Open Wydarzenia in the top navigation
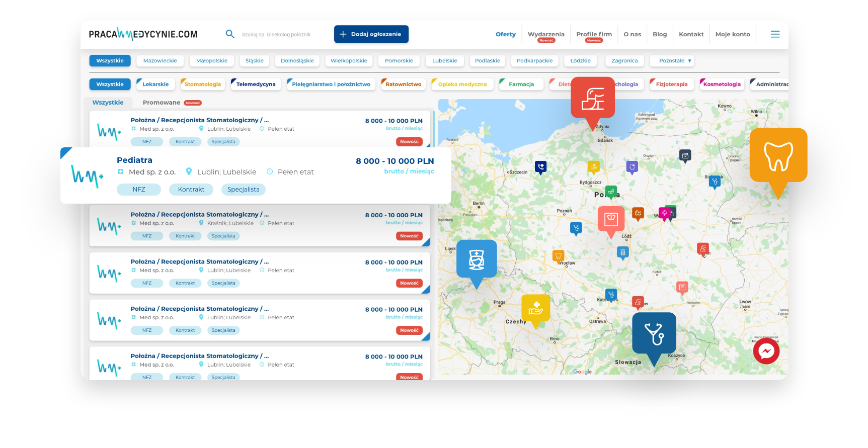The height and width of the screenshot is (448, 868). [x=546, y=34]
